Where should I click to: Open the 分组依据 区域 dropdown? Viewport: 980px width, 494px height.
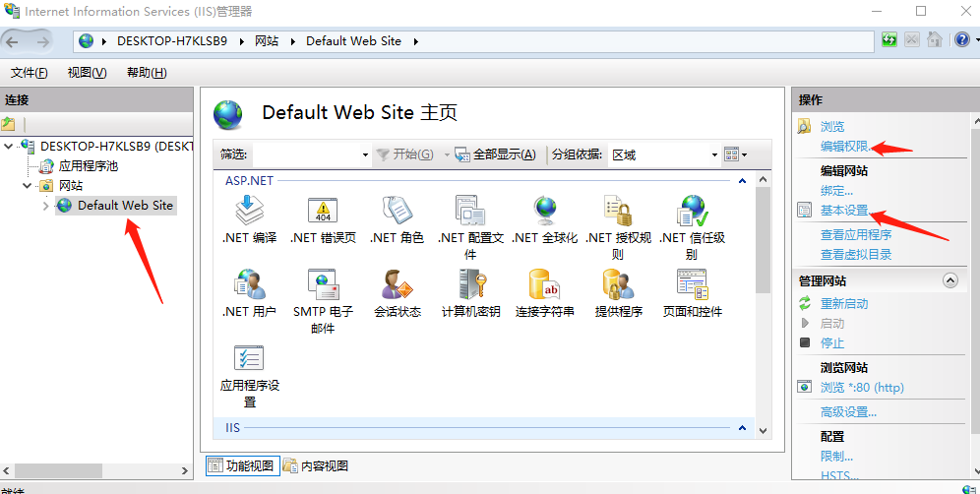pyautogui.click(x=714, y=155)
